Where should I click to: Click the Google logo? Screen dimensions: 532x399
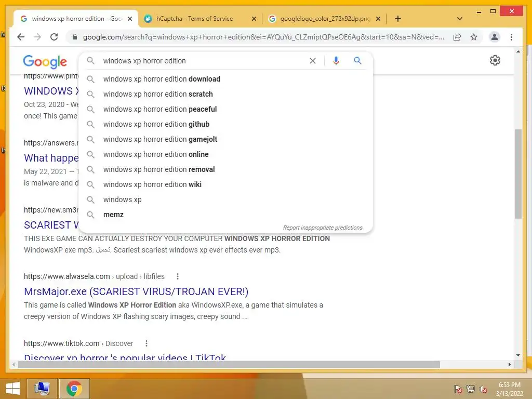click(45, 62)
